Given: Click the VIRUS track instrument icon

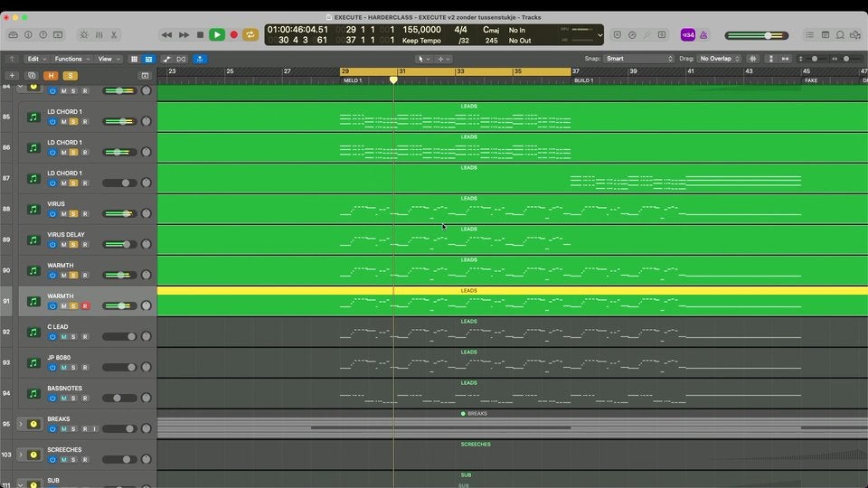Looking at the screenshot, I should 33,209.
